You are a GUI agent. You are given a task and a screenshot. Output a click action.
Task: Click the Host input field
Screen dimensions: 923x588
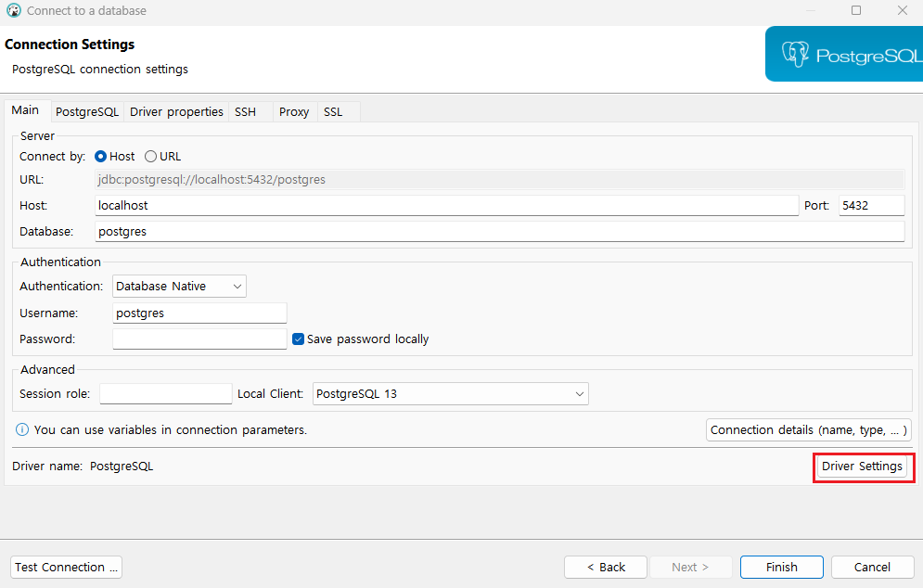pos(447,205)
